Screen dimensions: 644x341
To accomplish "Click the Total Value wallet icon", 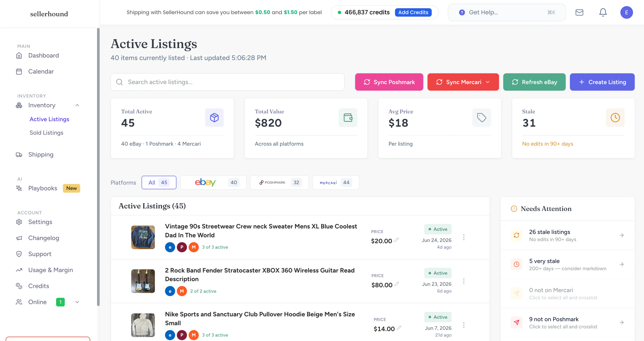I will click(x=348, y=117).
